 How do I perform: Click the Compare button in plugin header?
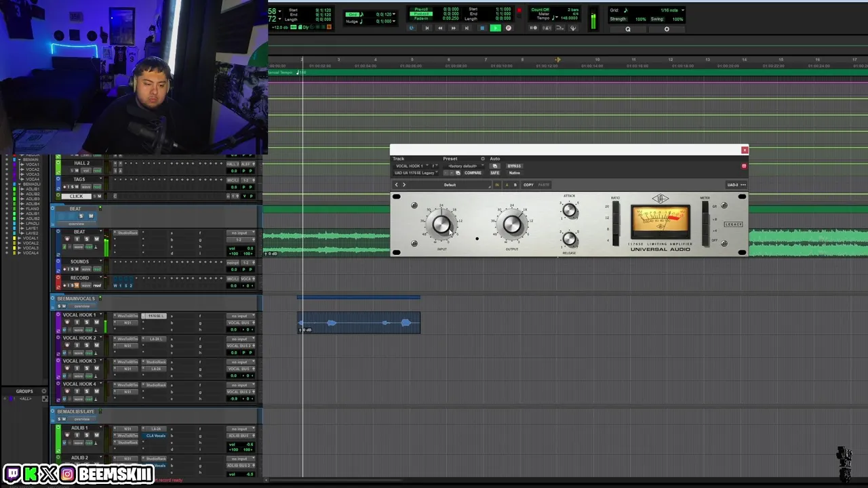[x=473, y=173]
